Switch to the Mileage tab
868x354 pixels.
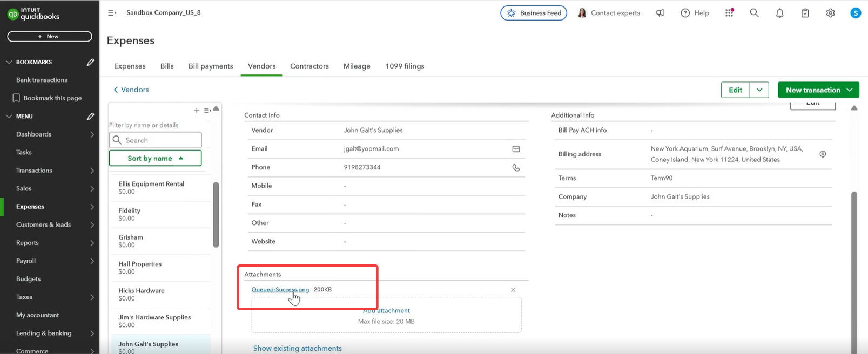(357, 66)
